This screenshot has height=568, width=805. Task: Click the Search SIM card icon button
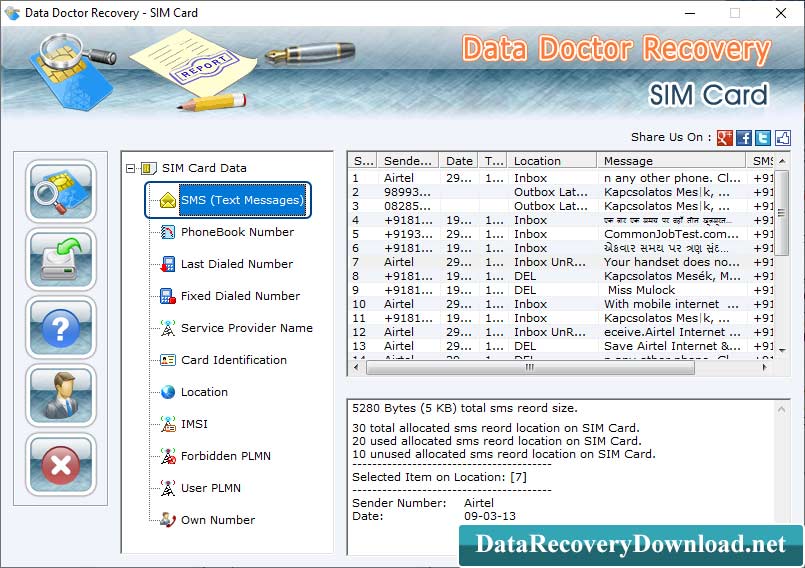[x=61, y=191]
